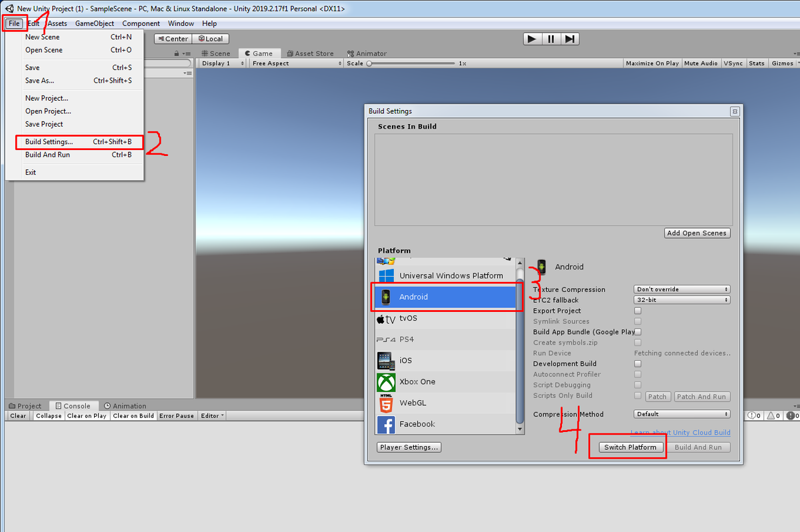Select the iOS platform icon
800x532 pixels.
[x=386, y=361]
